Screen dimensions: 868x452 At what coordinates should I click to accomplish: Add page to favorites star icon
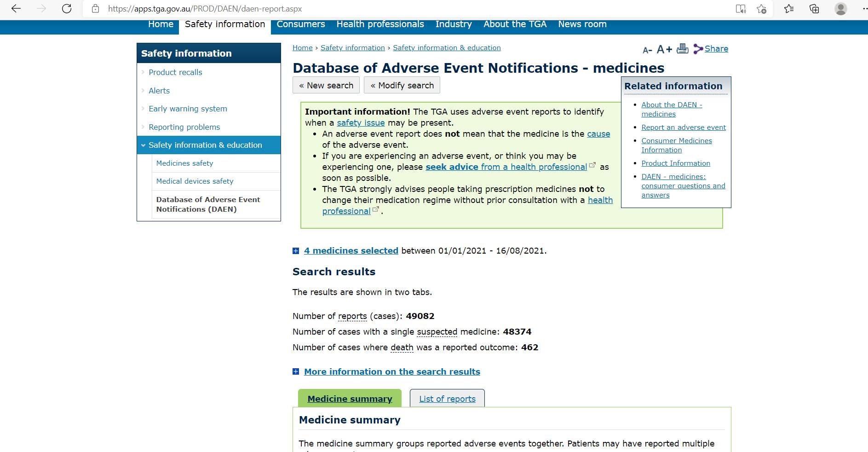(x=761, y=9)
